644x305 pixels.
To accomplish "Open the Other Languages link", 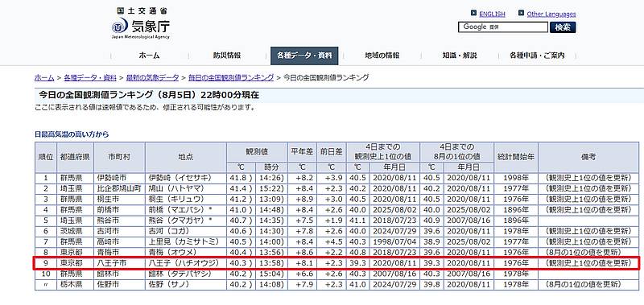I will [551, 14].
